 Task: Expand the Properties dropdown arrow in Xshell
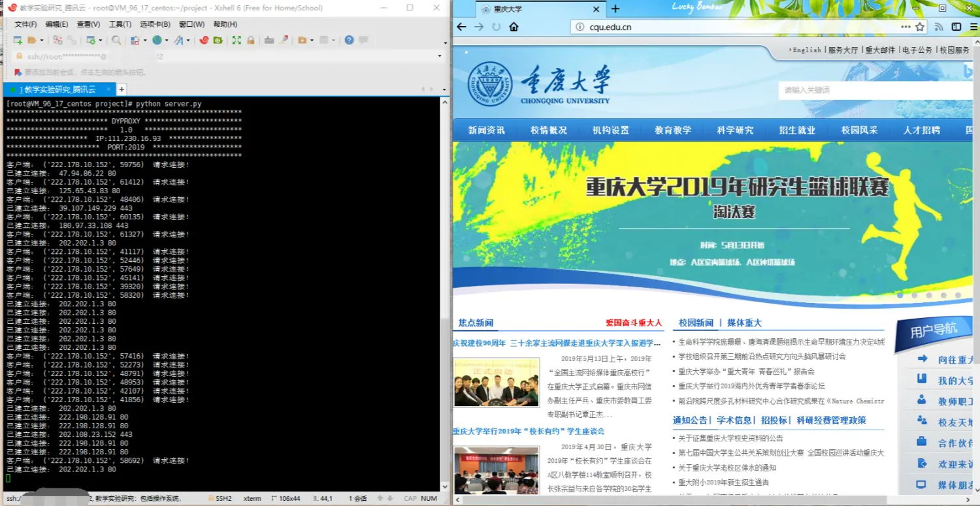pyautogui.click(x=101, y=40)
